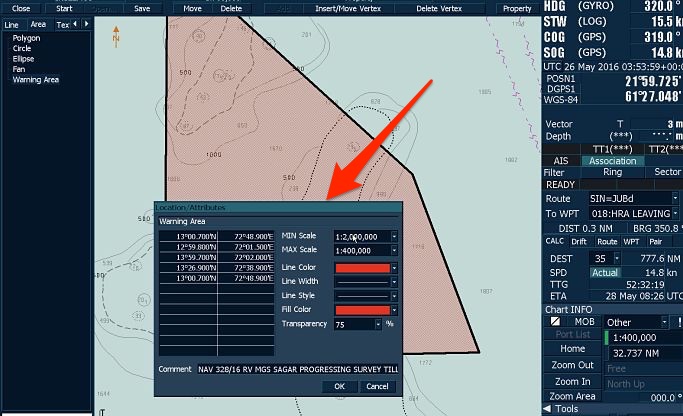Expand the Tools panel arrow
683x416 pixels.
point(548,409)
